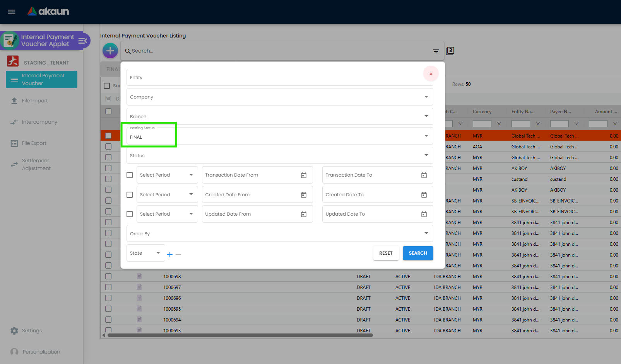The width and height of the screenshot is (621, 364).
Task: Open the calendar picker for Transaction Date From
Action: (303, 175)
